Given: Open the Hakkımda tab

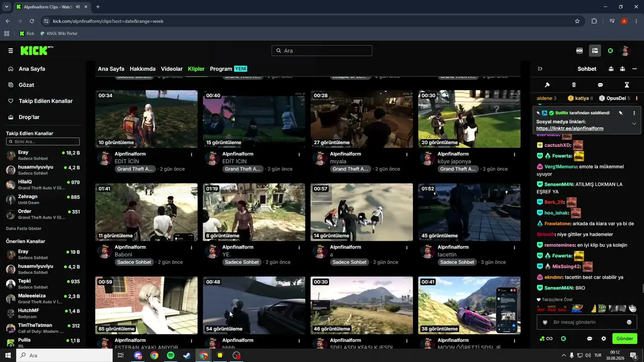Looking at the screenshot, I should coord(142,69).
